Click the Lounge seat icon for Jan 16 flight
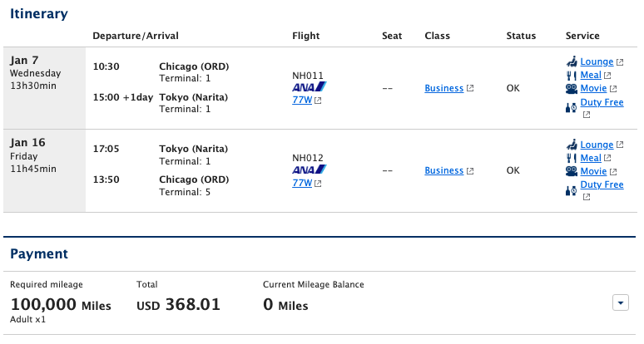 pyautogui.click(x=572, y=145)
